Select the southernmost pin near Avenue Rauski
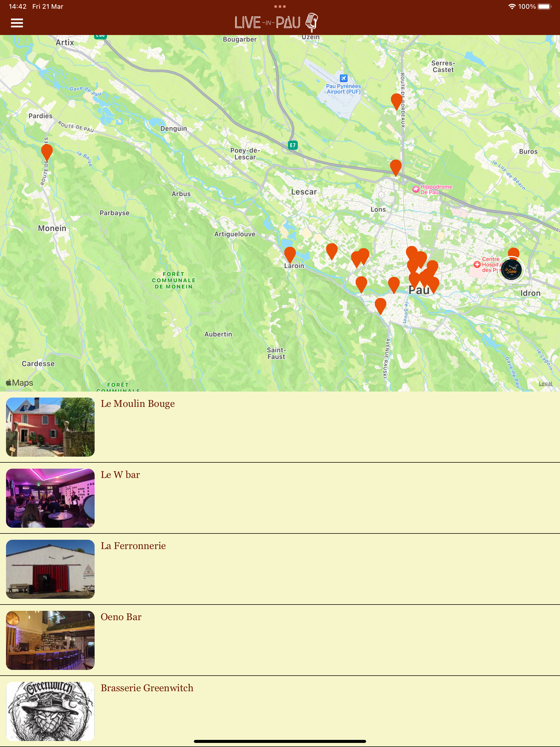Viewport: 560px width, 747px height. (380, 306)
